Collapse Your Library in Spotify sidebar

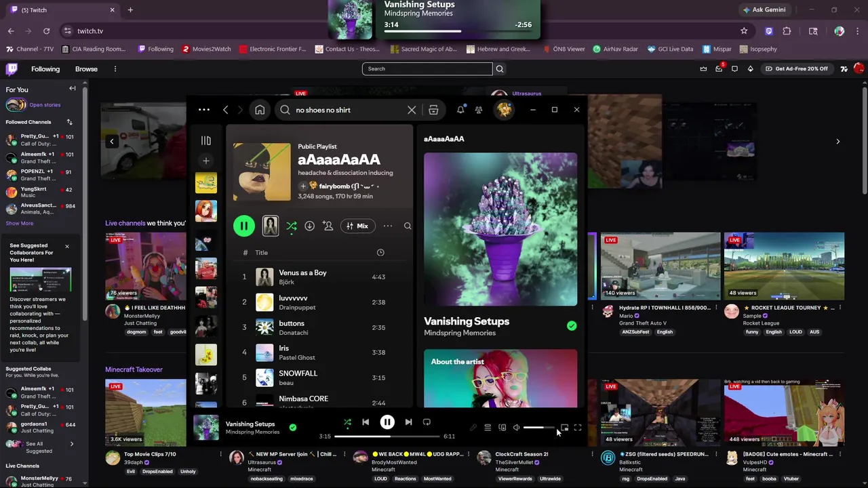[x=206, y=140]
